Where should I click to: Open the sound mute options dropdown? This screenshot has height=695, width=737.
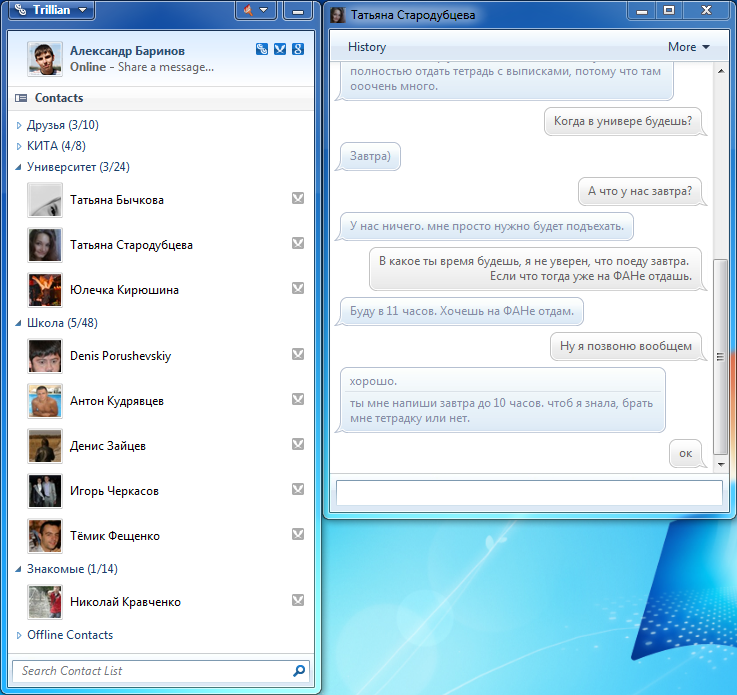(256, 10)
